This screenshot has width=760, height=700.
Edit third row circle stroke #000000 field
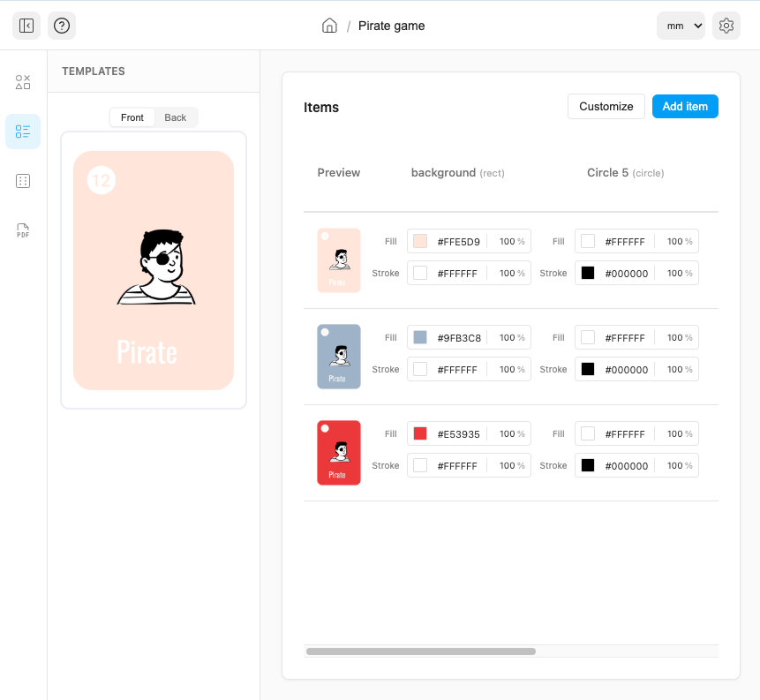tap(626, 465)
